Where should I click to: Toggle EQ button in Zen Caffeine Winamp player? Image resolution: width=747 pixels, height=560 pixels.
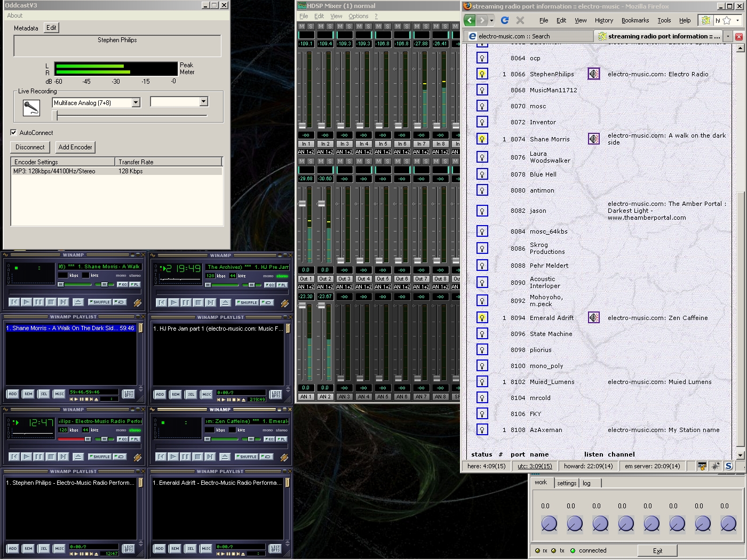pos(269,439)
